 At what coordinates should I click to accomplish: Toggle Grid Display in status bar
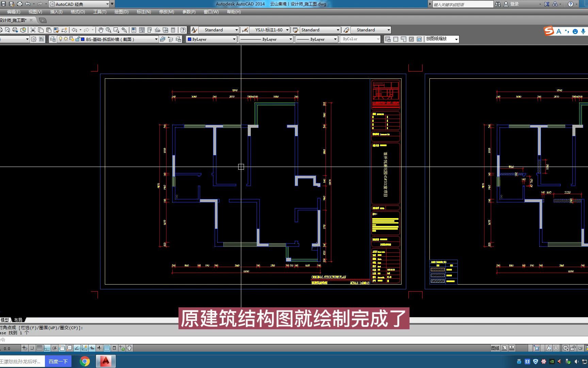pyautogui.click(x=39, y=348)
